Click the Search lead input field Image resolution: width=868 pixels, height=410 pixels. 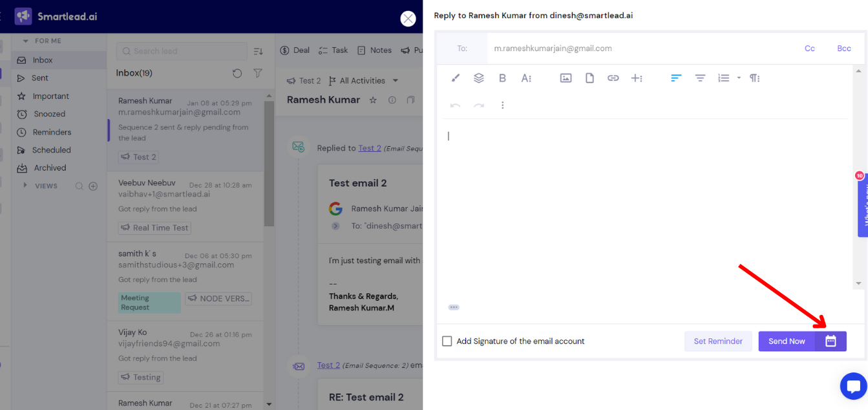[x=181, y=51]
